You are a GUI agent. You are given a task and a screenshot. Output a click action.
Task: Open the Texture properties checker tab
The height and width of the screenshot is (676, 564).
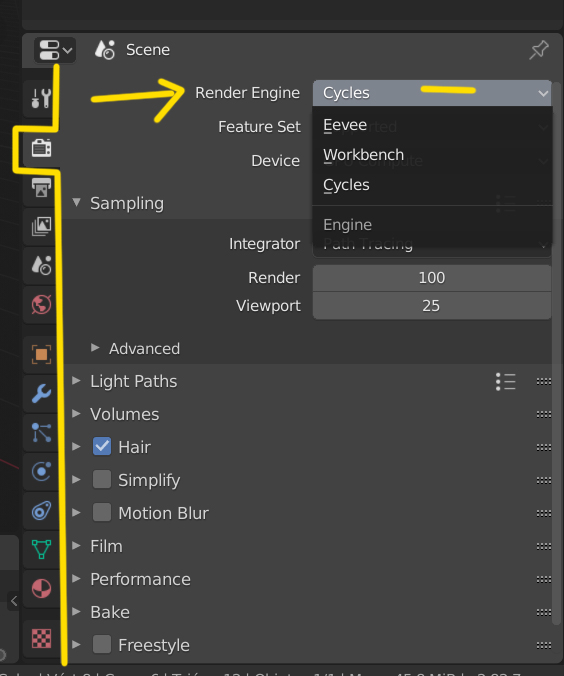coord(41,638)
